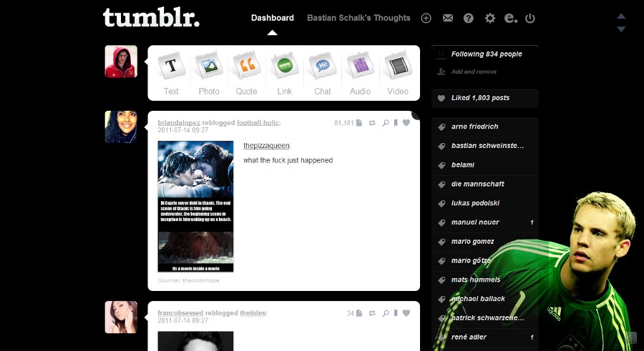Screen dimensions: 644x351
Task: Open source link thenikkihope
Action: pyautogui.click(x=200, y=280)
